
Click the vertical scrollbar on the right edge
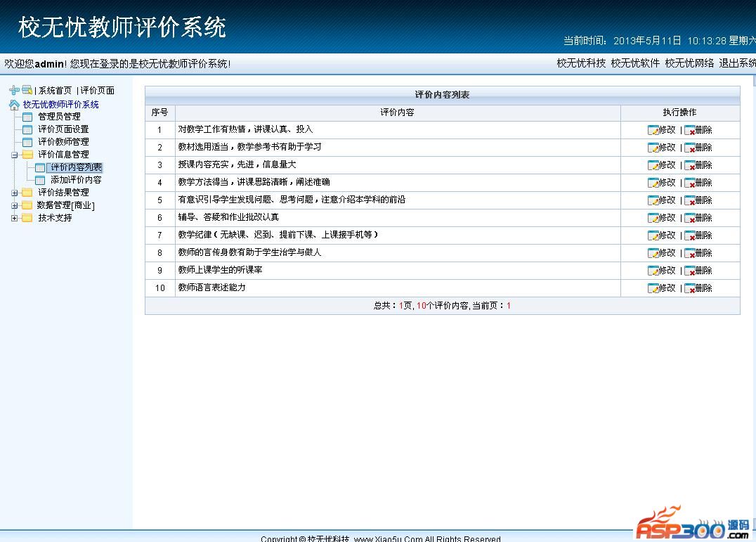[x=752, y=281]
